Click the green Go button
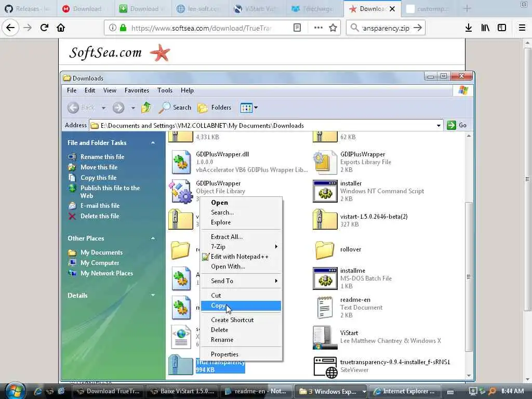 pyautogui.click(x=457, y=125)
